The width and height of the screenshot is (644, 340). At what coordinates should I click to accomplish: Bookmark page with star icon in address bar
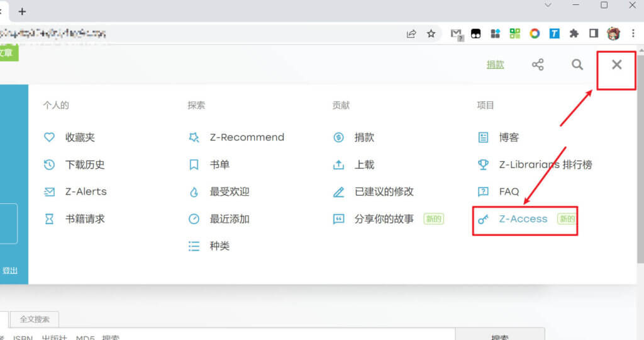pyautogui.click(x=431, y=34)
